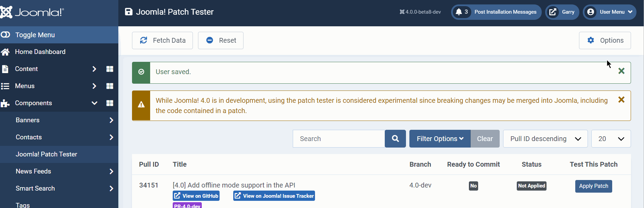Select Joomla! Patch Tester in sidebar
This screenshot has width=644, height=208.
click(47, 154)
